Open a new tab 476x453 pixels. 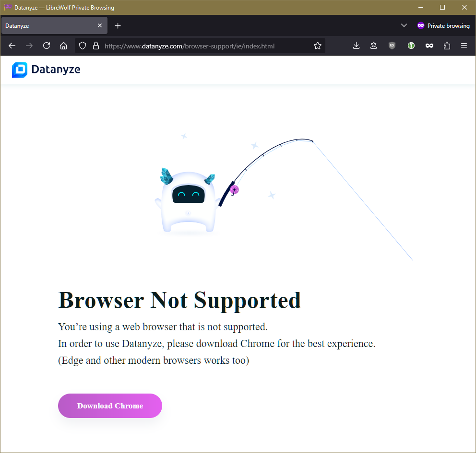coord(118,26)
